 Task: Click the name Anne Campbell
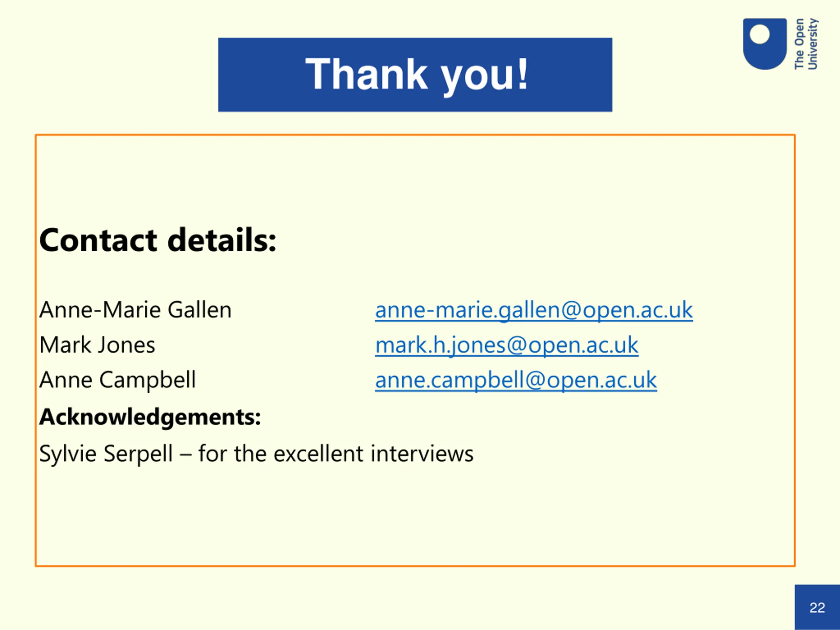(117, 380)
